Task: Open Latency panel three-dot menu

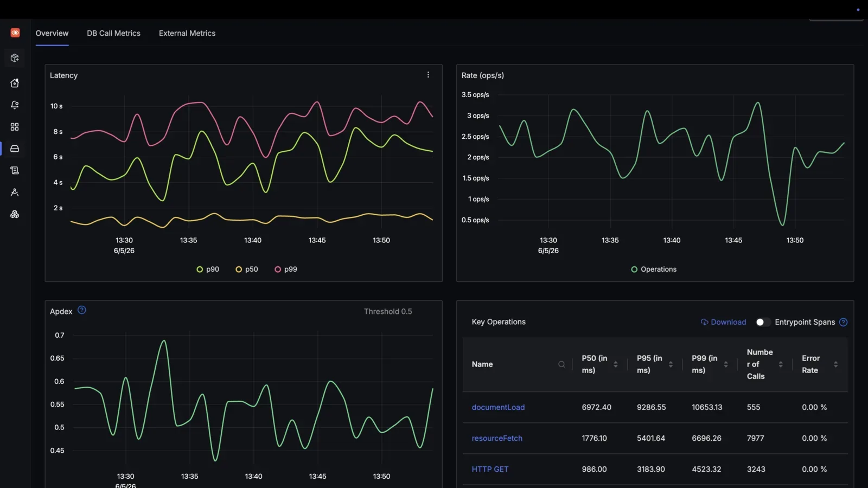Action: [428, 75]
